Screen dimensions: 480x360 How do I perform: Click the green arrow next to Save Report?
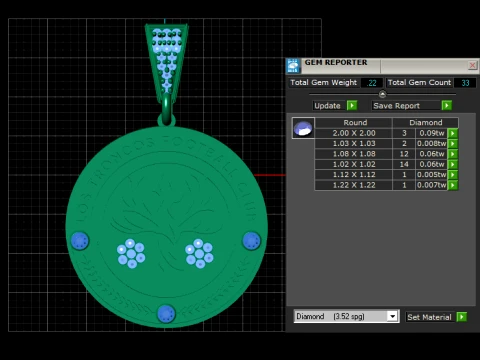tap(447, 106)
